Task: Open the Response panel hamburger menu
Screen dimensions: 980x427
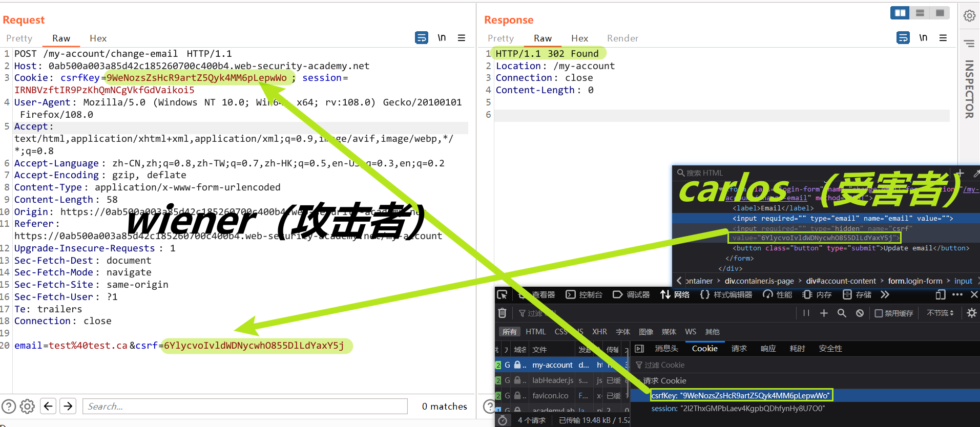Action: pos(943,38)
